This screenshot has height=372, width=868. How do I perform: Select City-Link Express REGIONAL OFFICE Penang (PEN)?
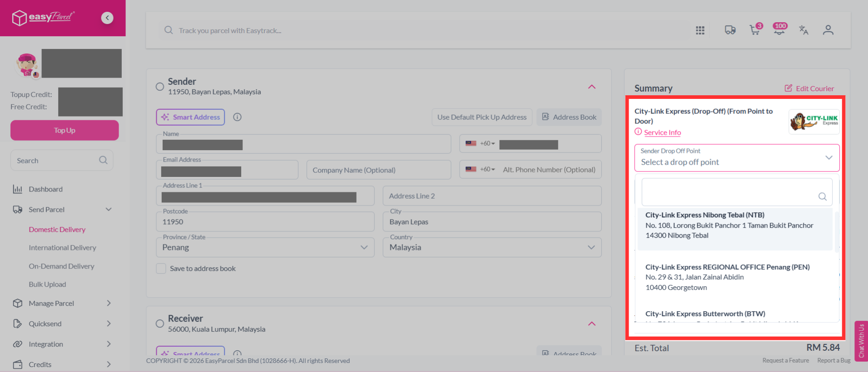(x=735, y=277)
